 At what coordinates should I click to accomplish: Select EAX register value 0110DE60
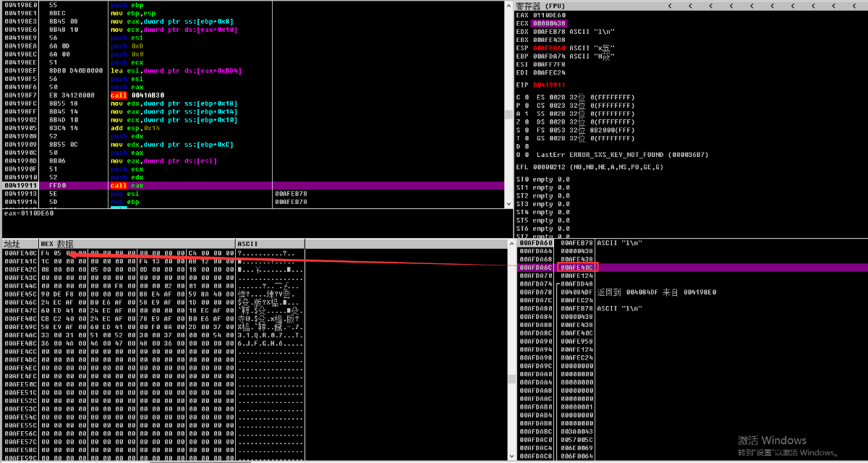pos(548,14)
